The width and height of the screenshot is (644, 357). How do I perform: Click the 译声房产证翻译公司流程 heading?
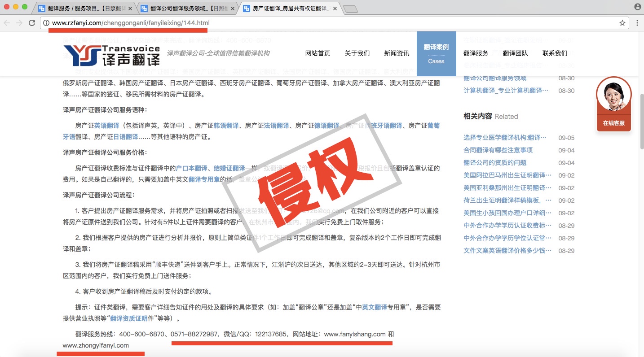coord(99,195)
